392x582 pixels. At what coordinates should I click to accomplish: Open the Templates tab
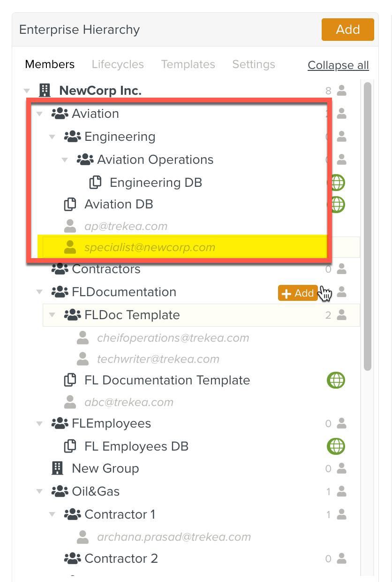pyautogui.click(x=188, y=64)
